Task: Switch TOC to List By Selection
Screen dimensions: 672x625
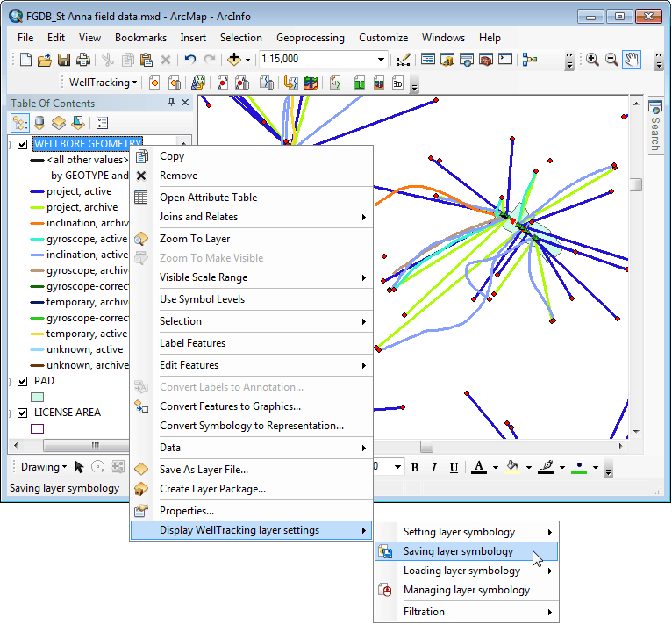Action: (78, 123)
